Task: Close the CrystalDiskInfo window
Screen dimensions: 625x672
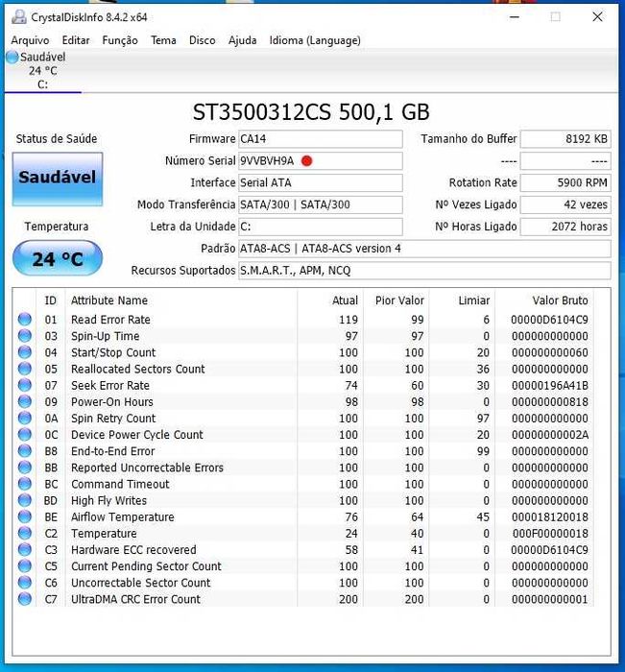Action: coord(597,17)
